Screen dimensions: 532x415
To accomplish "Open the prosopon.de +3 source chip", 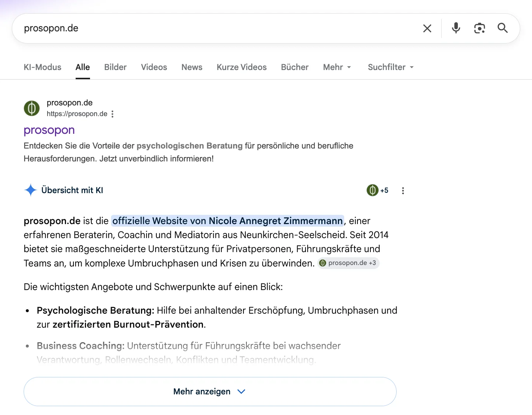I will (x=349, y=263).
